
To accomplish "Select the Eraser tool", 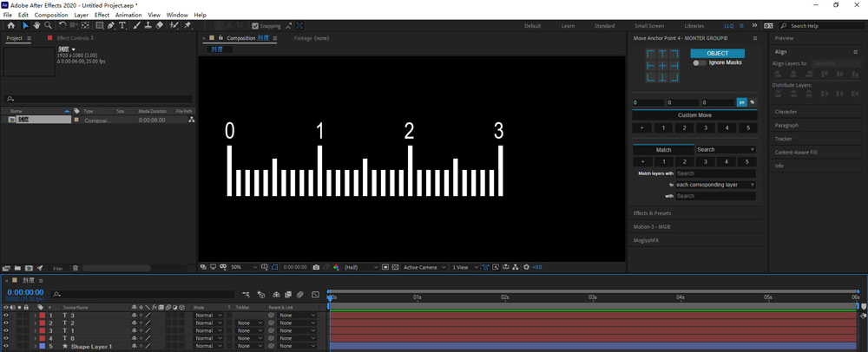I will tap(160, 26).
